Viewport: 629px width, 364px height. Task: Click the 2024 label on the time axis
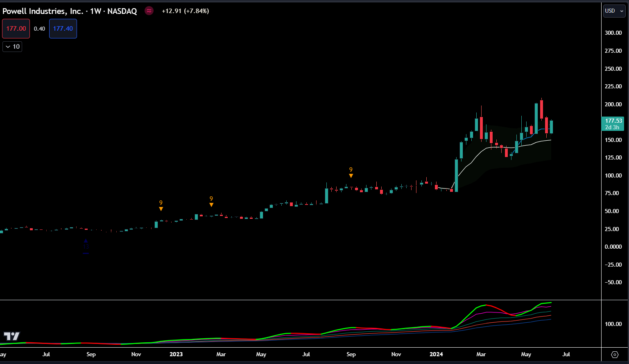[436, 354]
